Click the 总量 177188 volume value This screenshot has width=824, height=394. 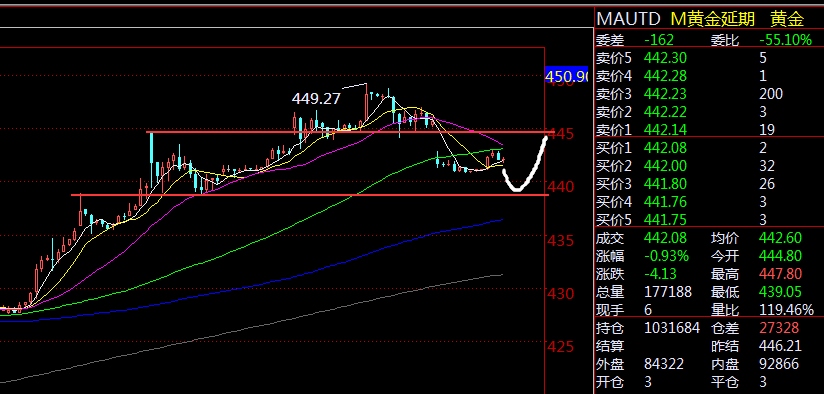(668, 292)
